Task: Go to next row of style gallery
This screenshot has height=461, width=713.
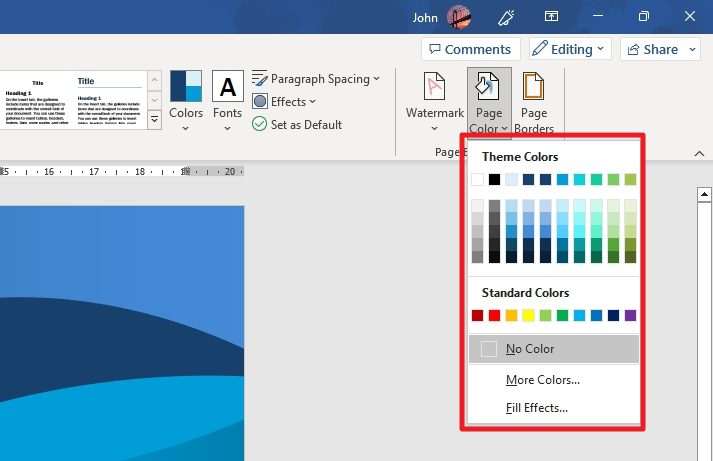Action: click(155, 100)
